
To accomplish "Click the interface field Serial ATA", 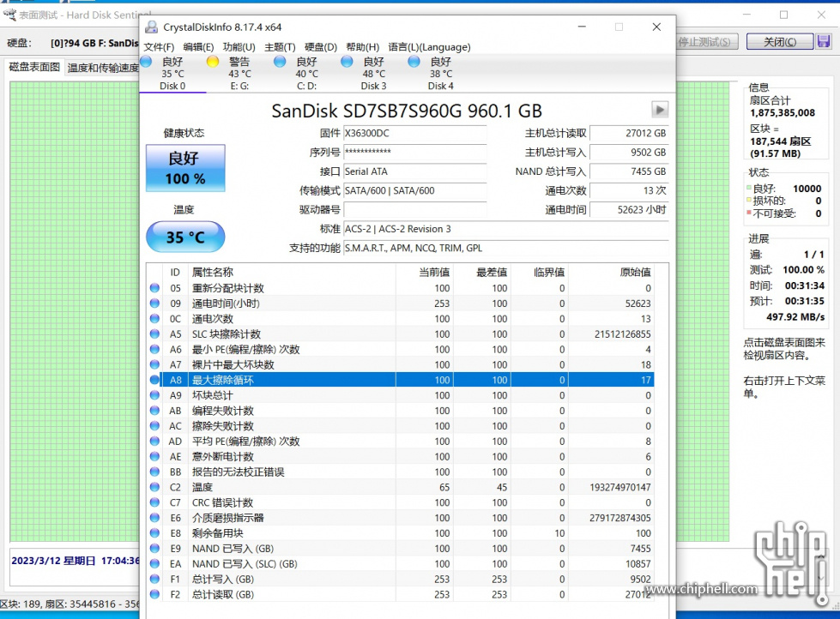I will tap(414, 171).
